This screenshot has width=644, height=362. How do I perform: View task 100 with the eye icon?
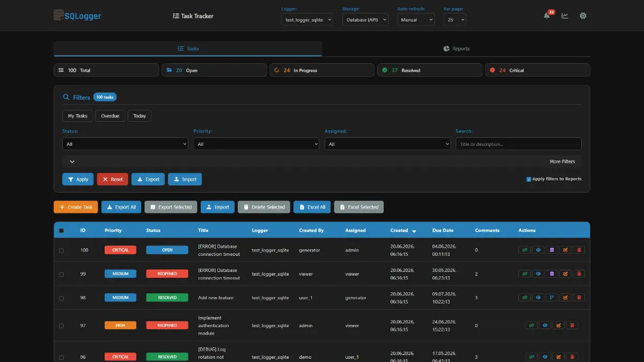coord(538,250)
